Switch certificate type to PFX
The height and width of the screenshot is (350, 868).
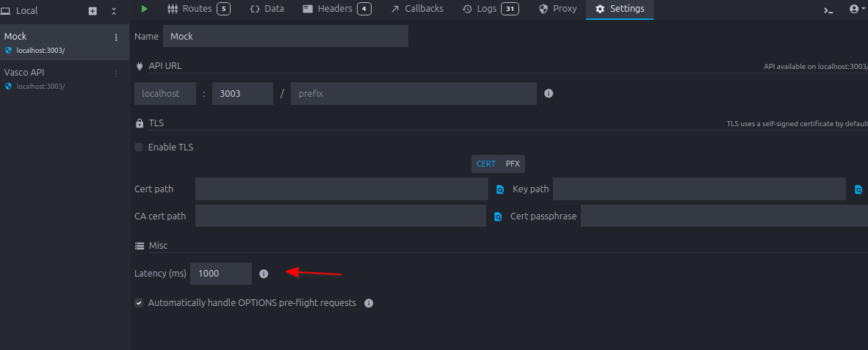coord(512,164)
